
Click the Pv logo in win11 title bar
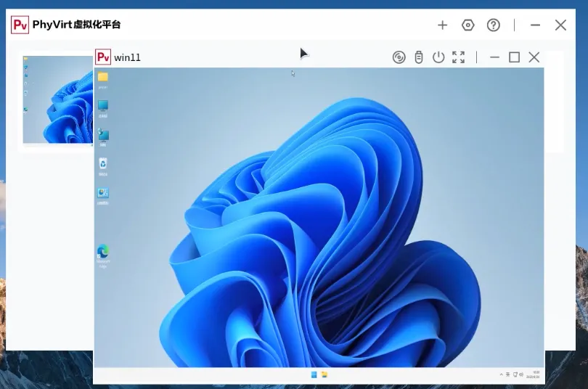[x=103, y=57]
